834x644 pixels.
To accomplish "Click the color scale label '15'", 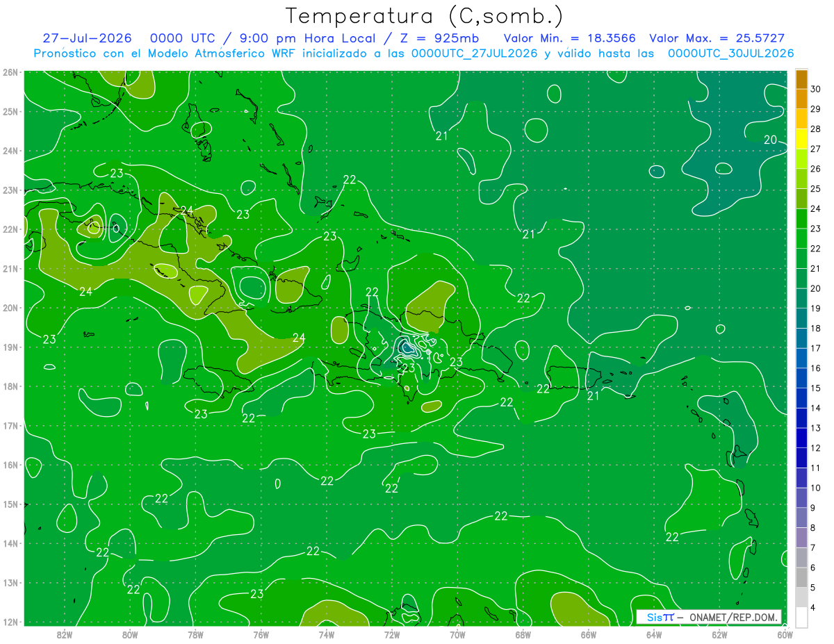I will pyautogui.click(x=815, y=388).
